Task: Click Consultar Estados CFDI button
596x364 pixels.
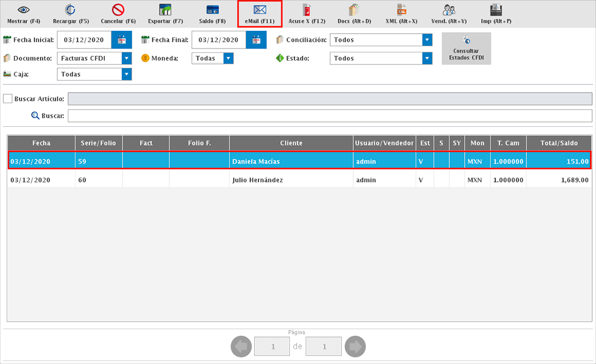Action: pos(466,49)
